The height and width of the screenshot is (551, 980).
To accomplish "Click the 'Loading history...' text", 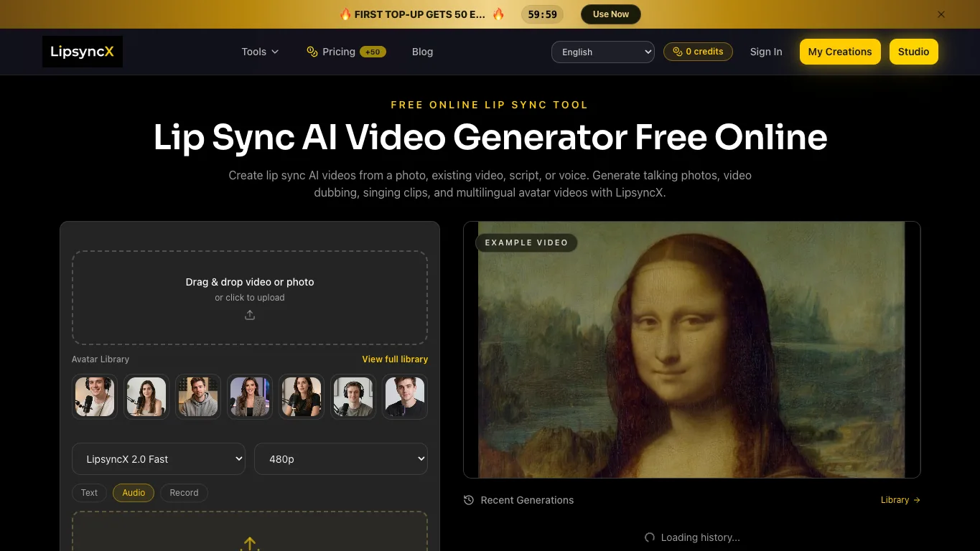I will click(x=700, y=537).
